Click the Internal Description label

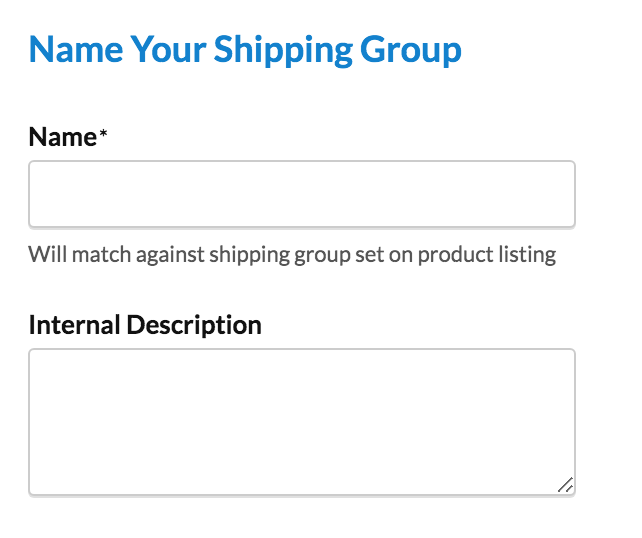pos(145,325)
